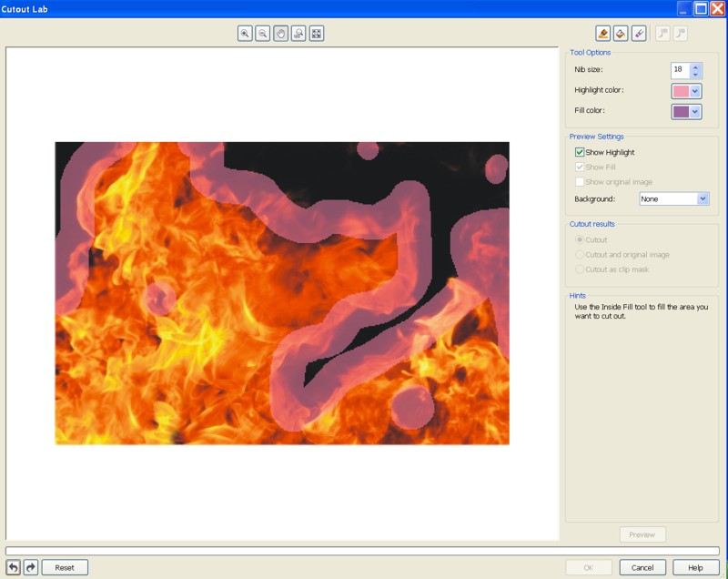Click the Reset button
728x579 pixels.
(x=65, y=567)
